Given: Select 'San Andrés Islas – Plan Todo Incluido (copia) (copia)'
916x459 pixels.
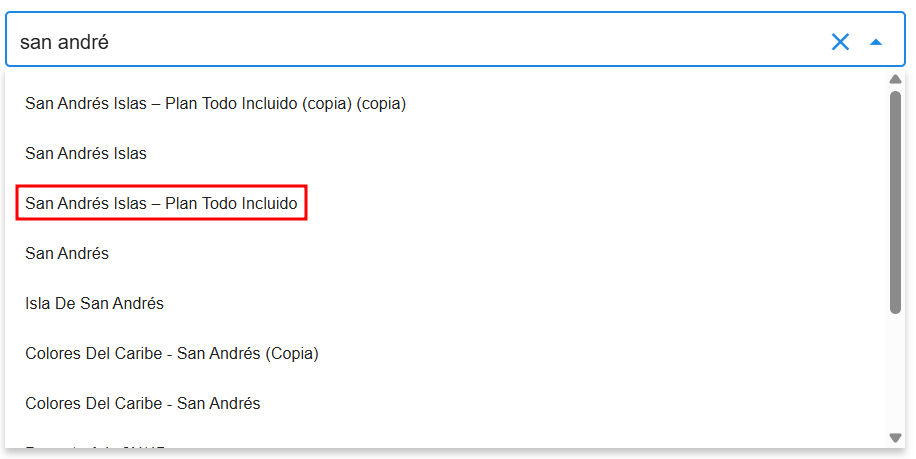Looking at the screenshot, I should tap(215, 103).
